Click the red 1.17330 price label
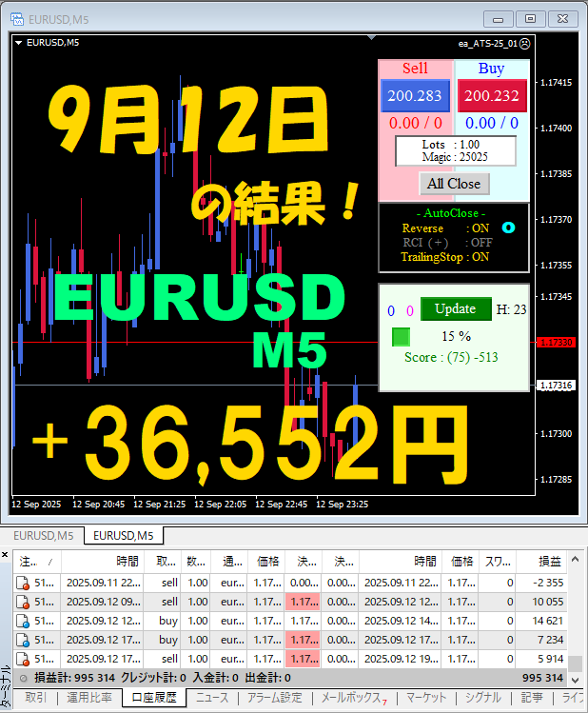Screen dimensions: 588x713 point(557,343)
